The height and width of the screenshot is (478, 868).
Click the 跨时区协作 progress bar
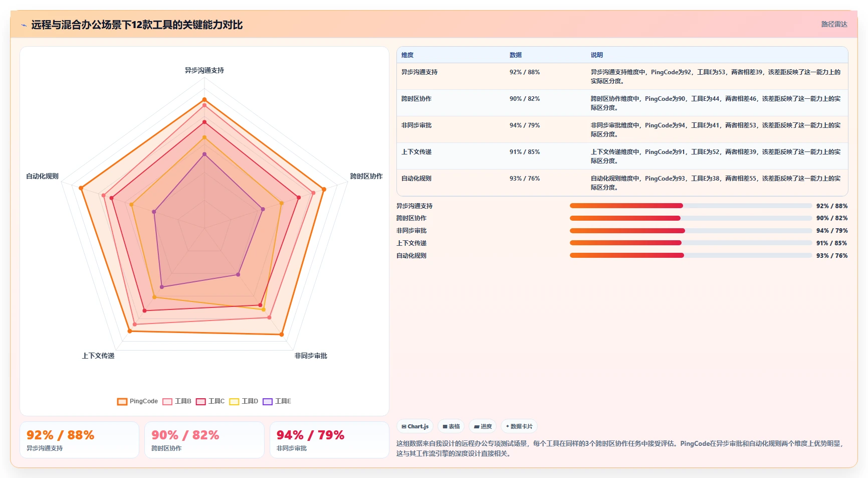point(691,218)
